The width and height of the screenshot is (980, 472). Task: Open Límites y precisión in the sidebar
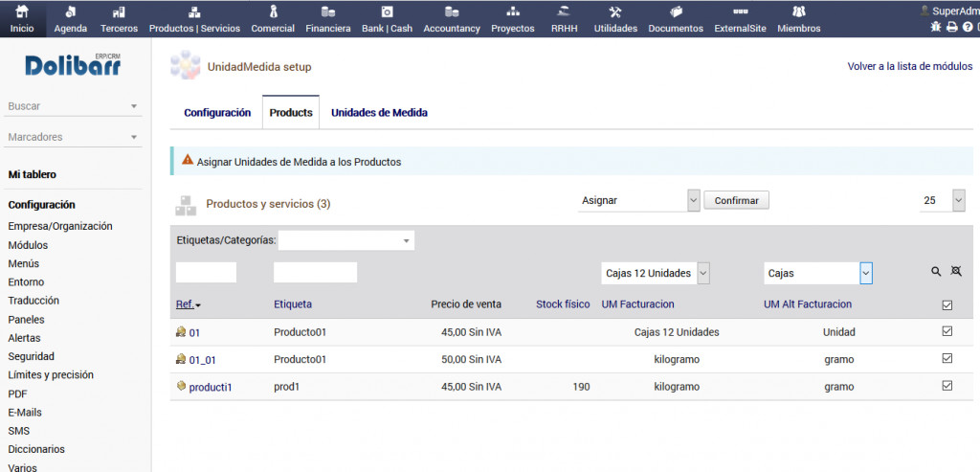pos(51,375)
